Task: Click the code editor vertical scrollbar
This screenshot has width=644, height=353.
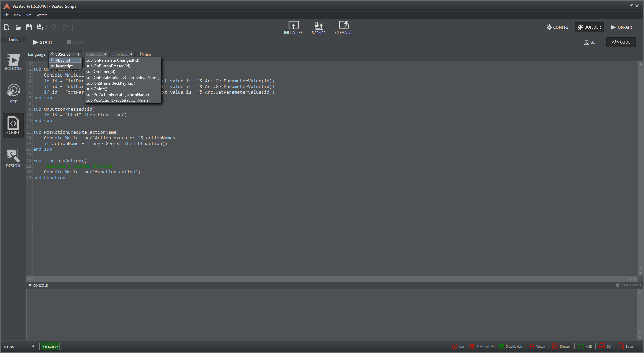Action: click(x=640, y=168)
